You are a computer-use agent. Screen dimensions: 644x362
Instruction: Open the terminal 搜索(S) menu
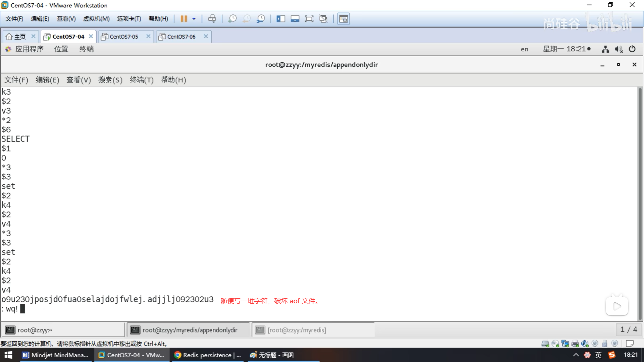point(110,80)
